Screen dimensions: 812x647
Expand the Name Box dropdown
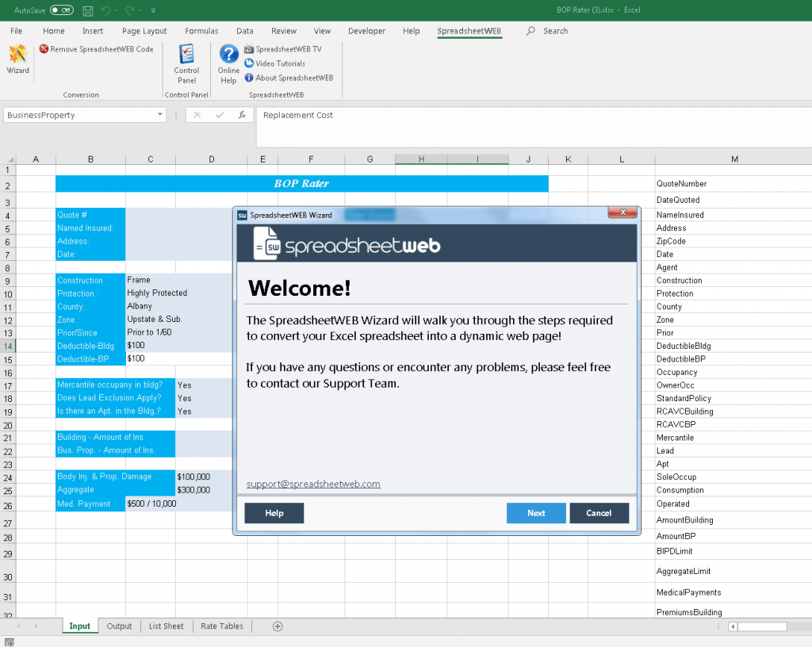pyautogui.click(x=160, y=114)
